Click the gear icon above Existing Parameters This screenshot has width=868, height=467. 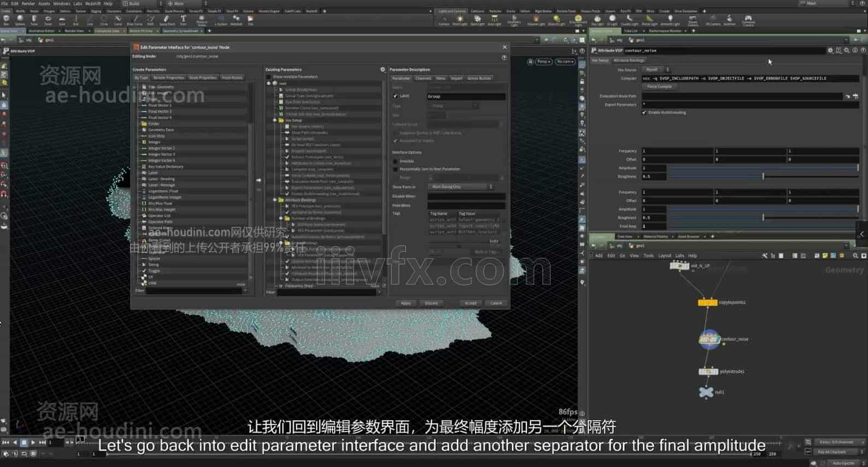(x=383, y=69)
